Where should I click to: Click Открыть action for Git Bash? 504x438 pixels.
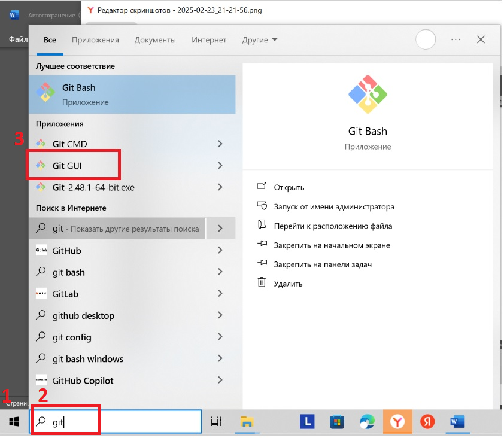(289, 187)
